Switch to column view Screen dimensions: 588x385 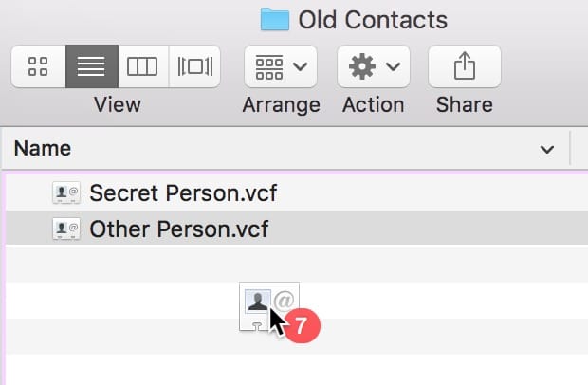(x=142, y=66)
